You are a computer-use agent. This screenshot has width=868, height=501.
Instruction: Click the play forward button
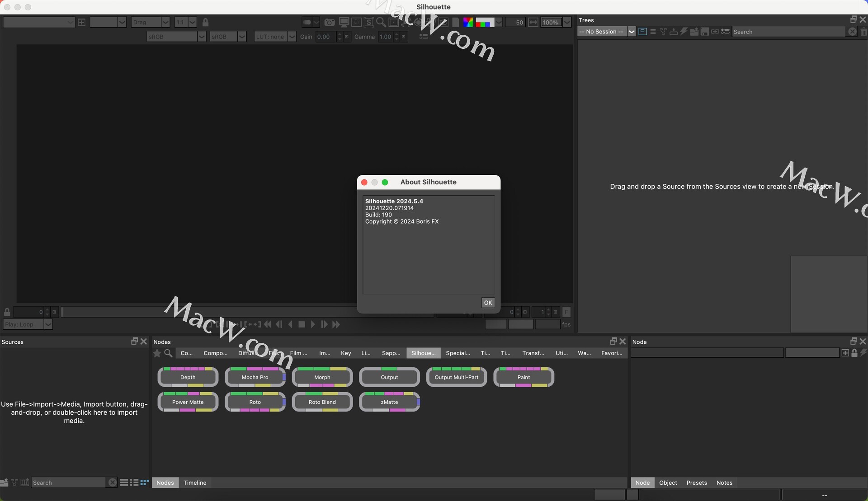click(x=313, y=324)
